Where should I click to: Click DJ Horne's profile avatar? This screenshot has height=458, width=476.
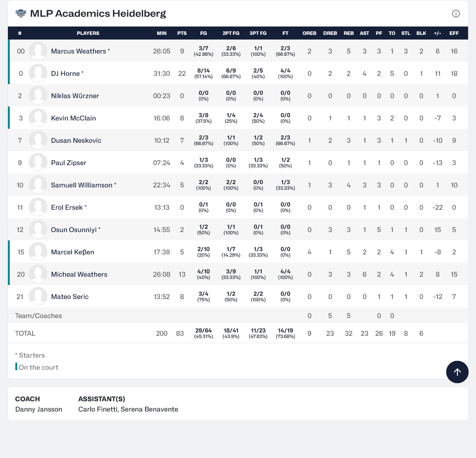[x=38, y=73]
